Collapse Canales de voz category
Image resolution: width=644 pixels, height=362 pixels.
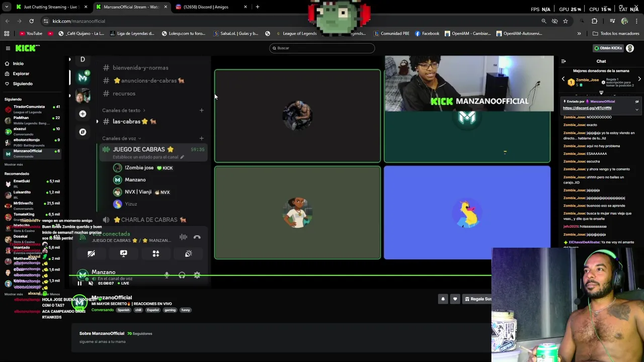[122, 138]
